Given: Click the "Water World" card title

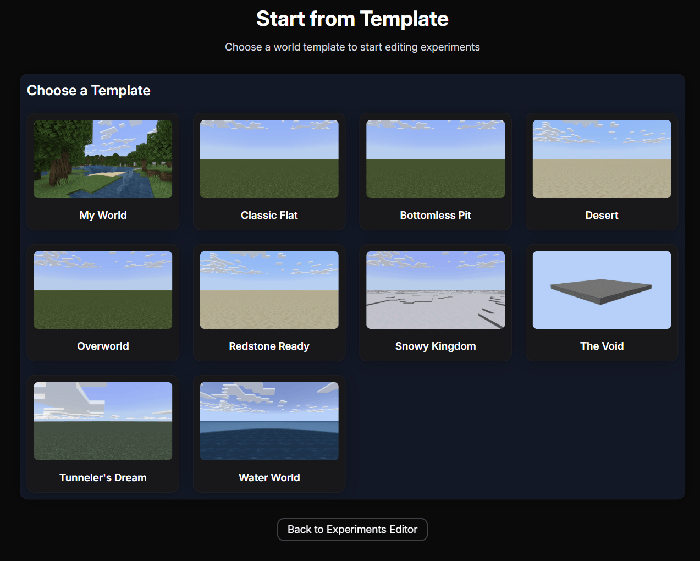Looking at the screenshot, I should [x=269, y=477].
